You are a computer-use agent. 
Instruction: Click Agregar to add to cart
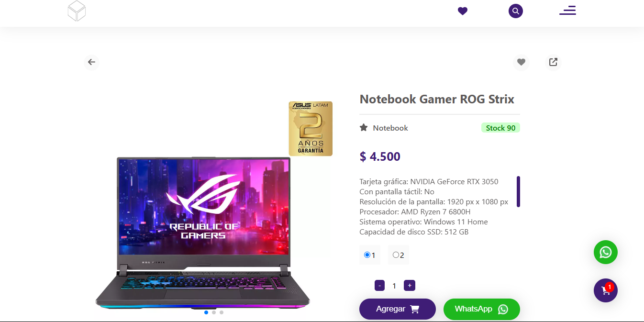[398, 309]
